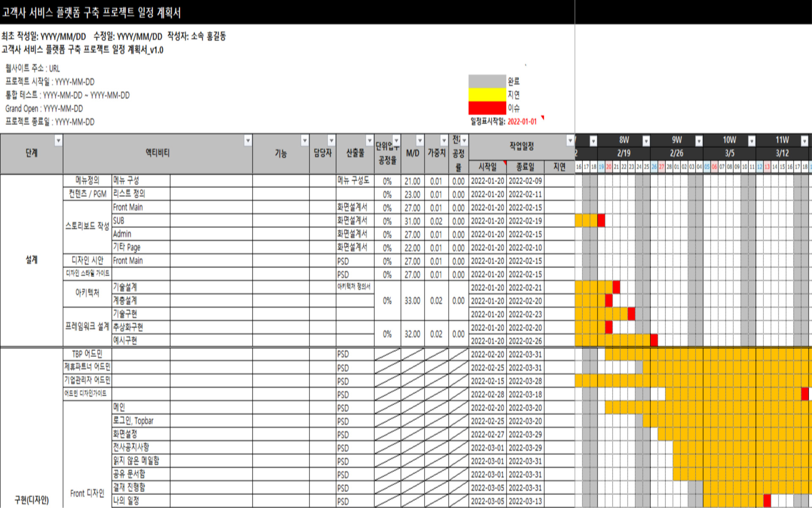Select the 나의 일정 activity cell
Screen dimensions: 812x508
[141, 501]
